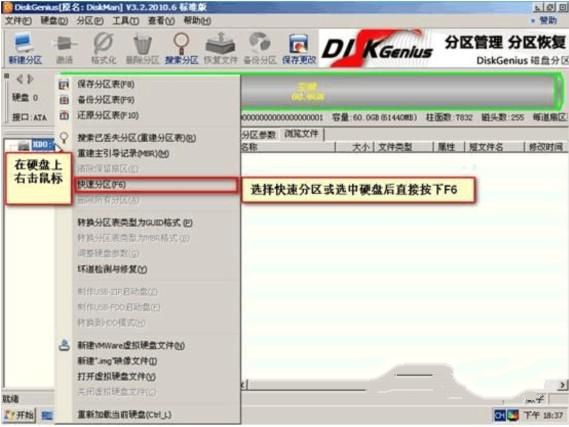569x427 pixels.
Task: Click the 保存更改 toolbar icon
Action: (x=299, y=48)
